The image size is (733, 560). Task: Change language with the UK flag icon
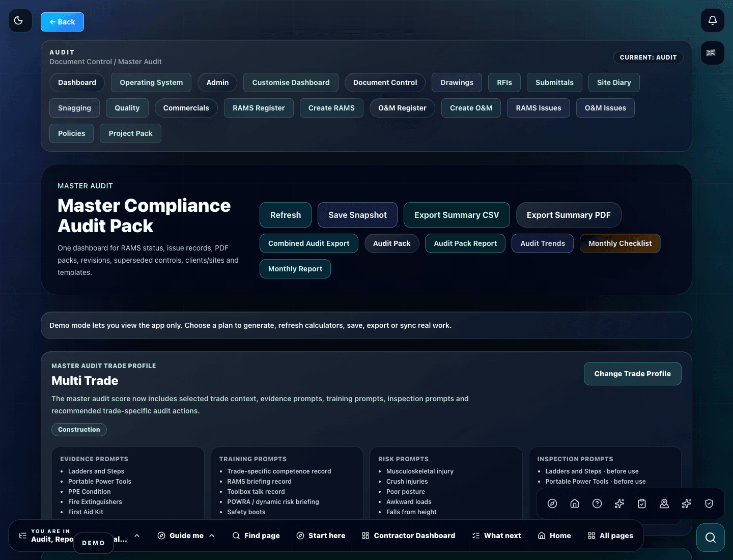(x=713, y=53)
